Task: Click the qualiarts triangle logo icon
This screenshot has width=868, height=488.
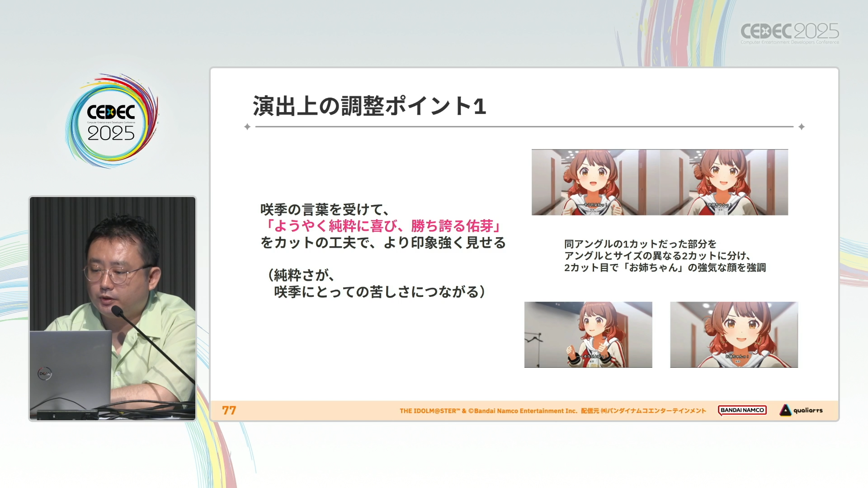Action: [x=785, y=410]
